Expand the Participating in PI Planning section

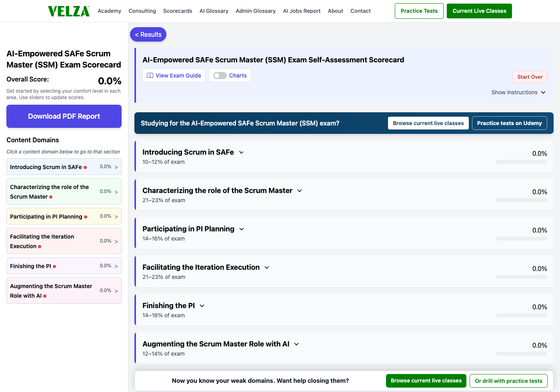(x=242, y=229)
